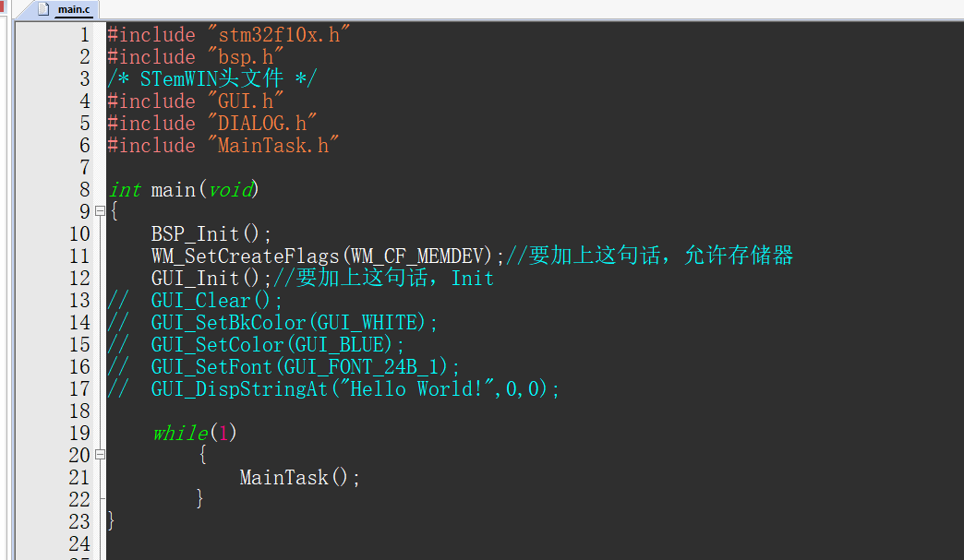The image size is (964, 560).
Task: Click the "stm32f10x.h" include string
Action: [279, 34]
